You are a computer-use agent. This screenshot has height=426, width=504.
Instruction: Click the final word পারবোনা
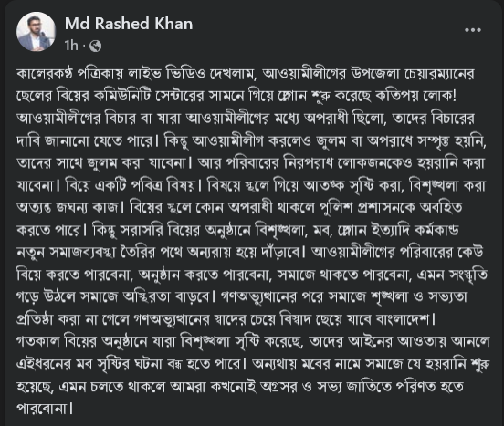coord(41,409)
